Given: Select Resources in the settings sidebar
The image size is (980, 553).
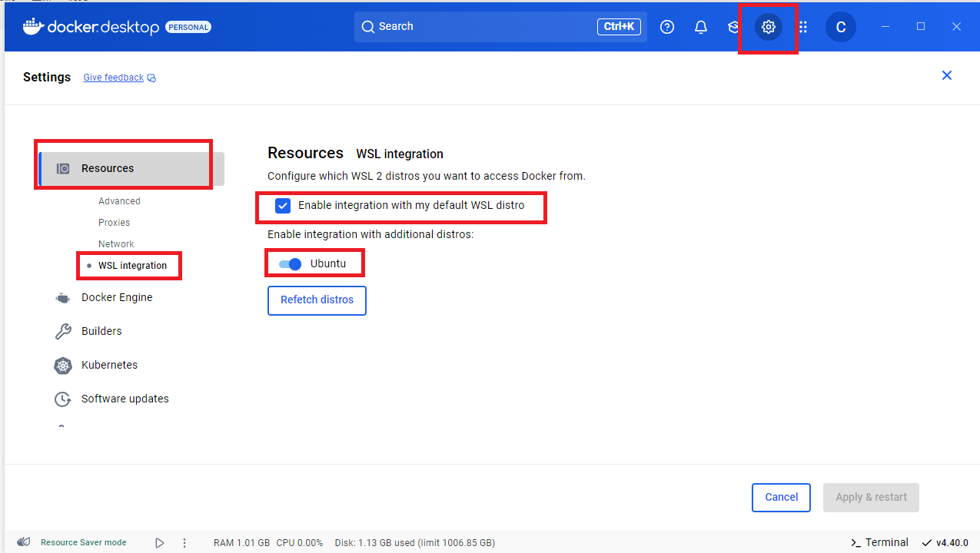Looking at the screenshot, I should tap(131, 168).
